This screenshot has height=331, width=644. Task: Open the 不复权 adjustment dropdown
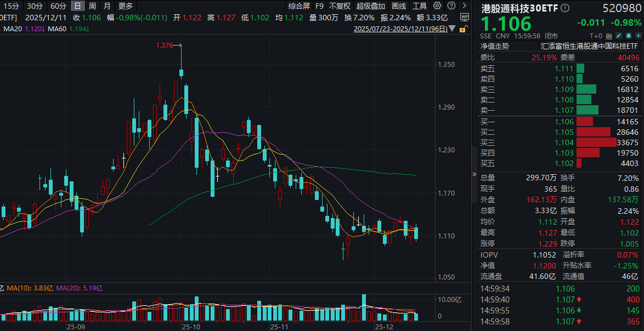[340, 6]
